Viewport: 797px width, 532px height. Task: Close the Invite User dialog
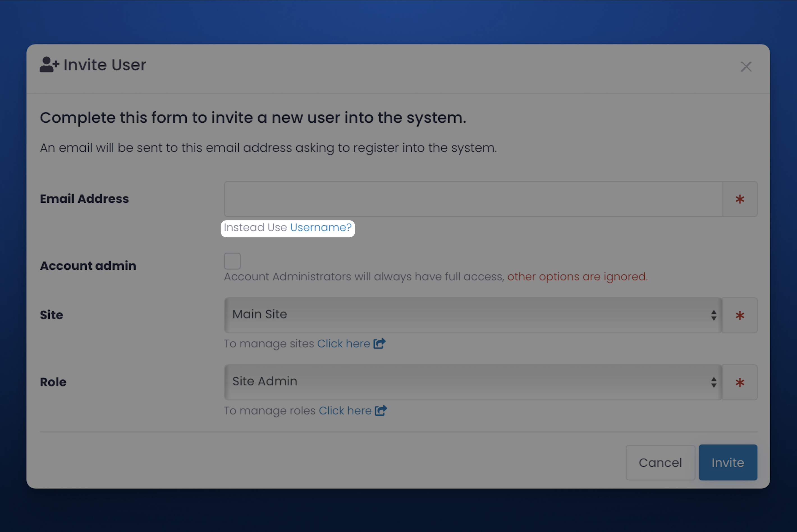(x=746, y=66)
